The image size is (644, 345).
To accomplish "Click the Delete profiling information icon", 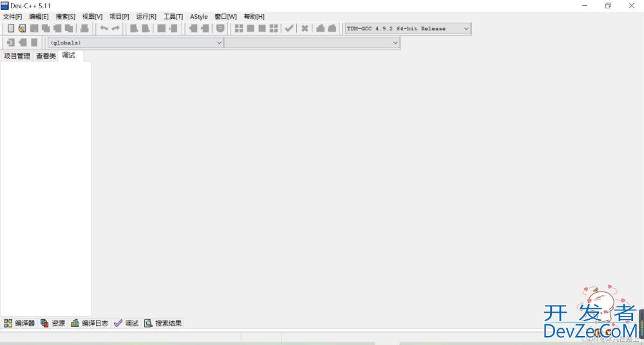I will point(332,28).
